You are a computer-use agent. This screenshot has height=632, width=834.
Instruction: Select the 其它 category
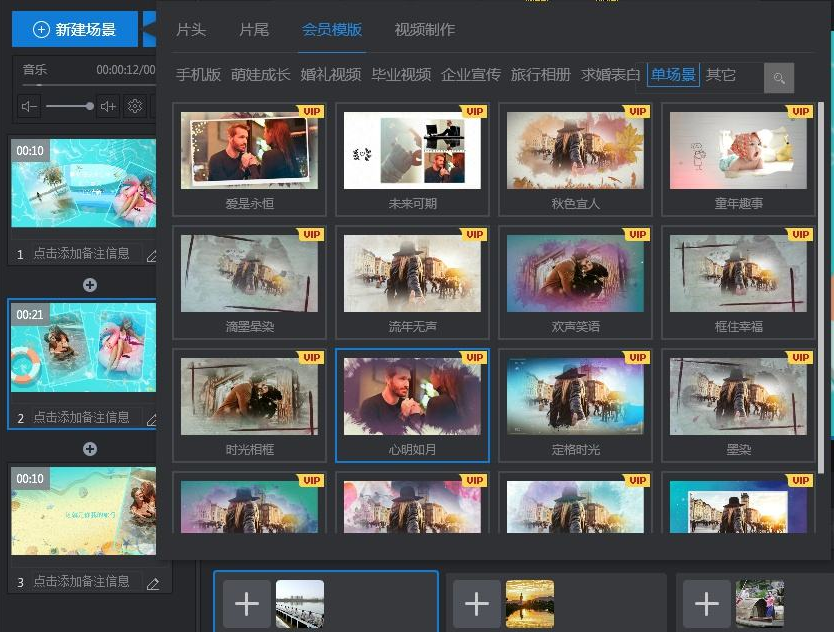[721, 74]
